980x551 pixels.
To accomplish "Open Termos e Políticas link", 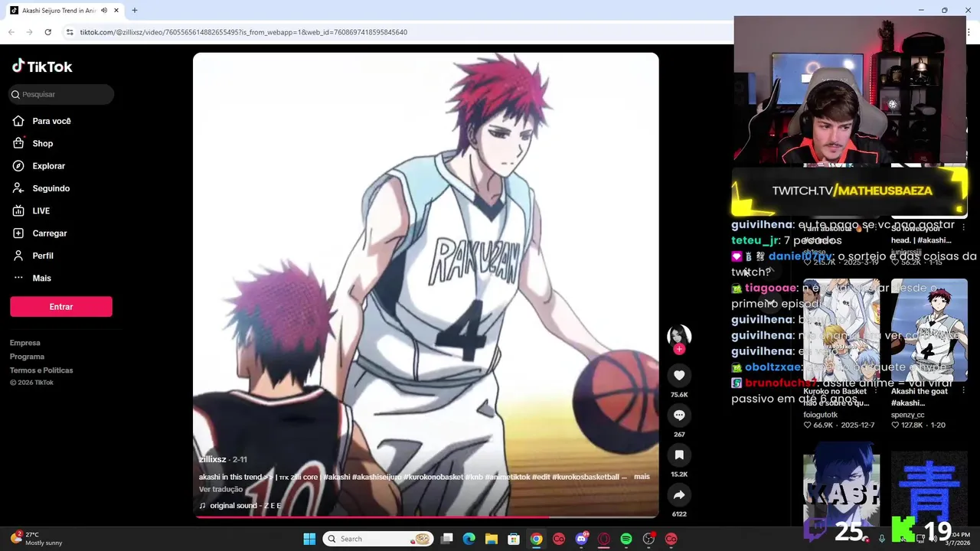I will pyautogui.click(x=41, y=370).
